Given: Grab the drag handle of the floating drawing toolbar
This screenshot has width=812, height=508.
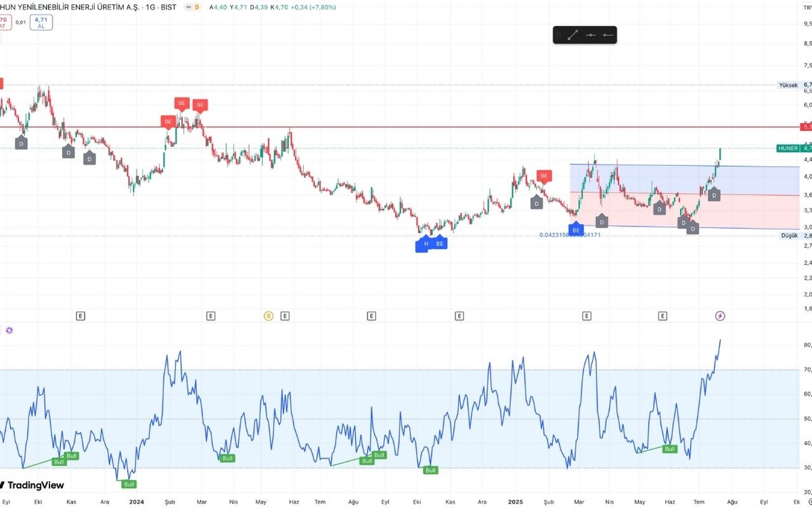Looking at the screenshot, I should pos(558,35).
